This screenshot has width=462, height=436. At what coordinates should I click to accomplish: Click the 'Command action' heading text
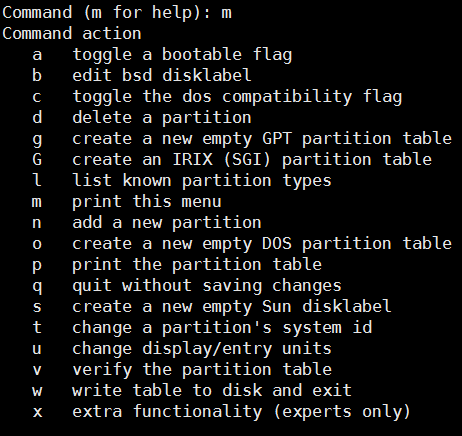(x=72, y=33)
